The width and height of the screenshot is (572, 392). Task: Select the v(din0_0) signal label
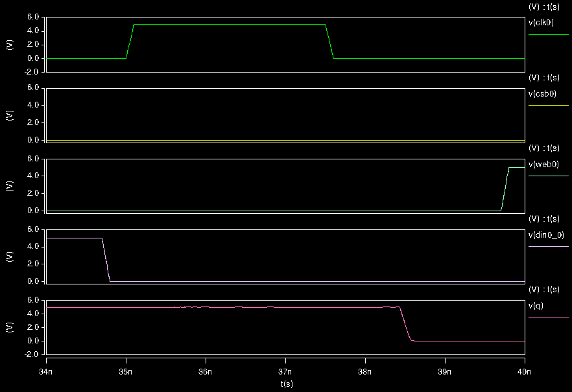click(545, 235)
